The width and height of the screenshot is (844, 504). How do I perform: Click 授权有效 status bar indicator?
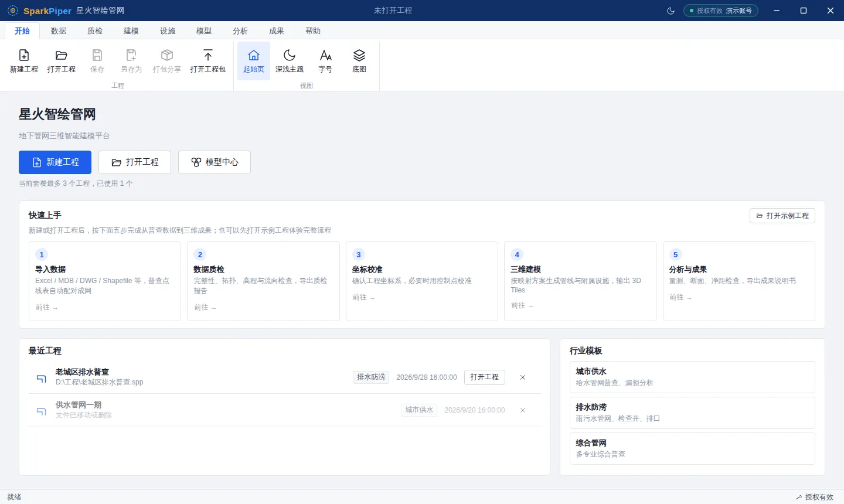click(x=815, y=497)
